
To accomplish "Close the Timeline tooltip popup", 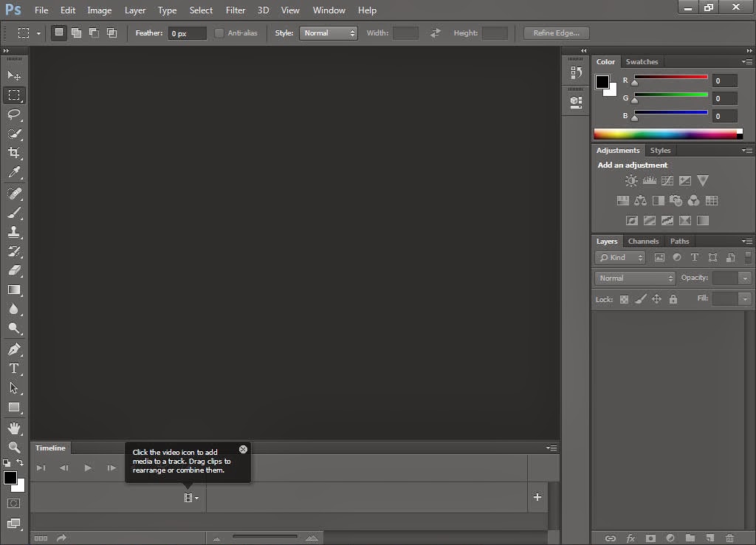I will point(243,449).
